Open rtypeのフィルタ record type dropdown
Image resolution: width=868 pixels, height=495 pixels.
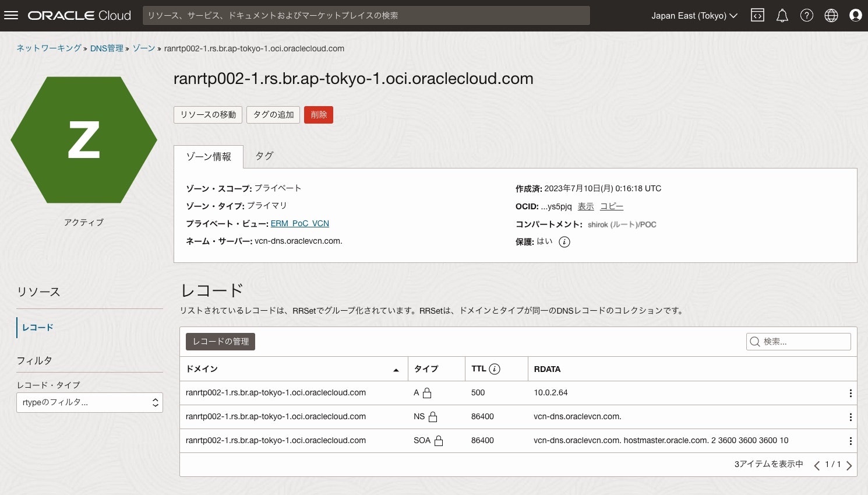click(89, 402)
